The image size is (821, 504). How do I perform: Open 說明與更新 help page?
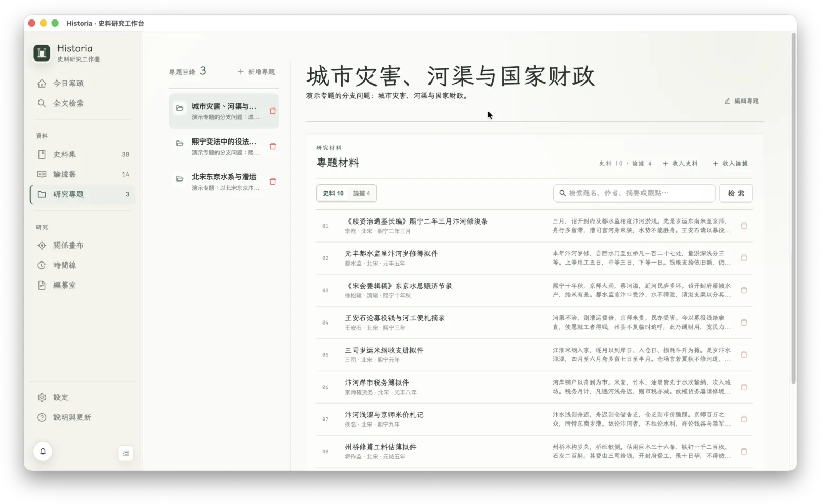[x=83, y=417]
